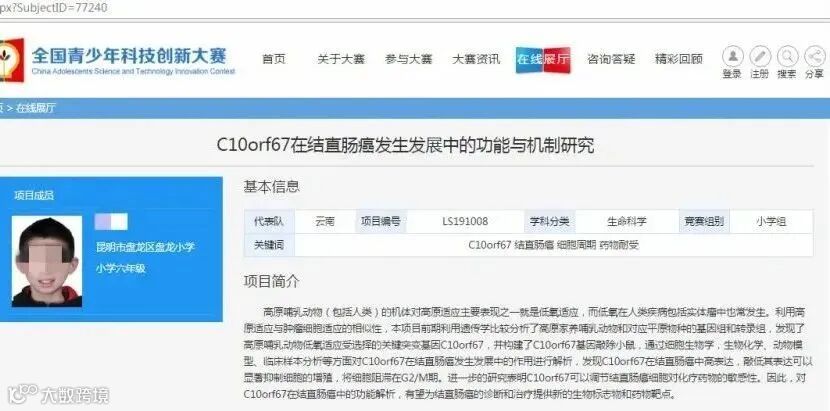Click the project title heading C10orf67
Image resolution: width=830 pixels, height=411 pixels.
(x=405, y=145)
